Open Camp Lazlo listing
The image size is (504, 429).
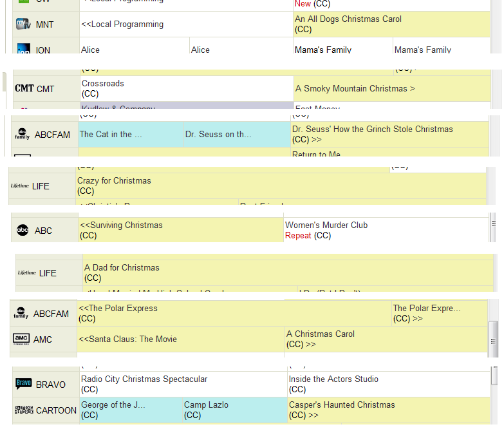[235, 410]
